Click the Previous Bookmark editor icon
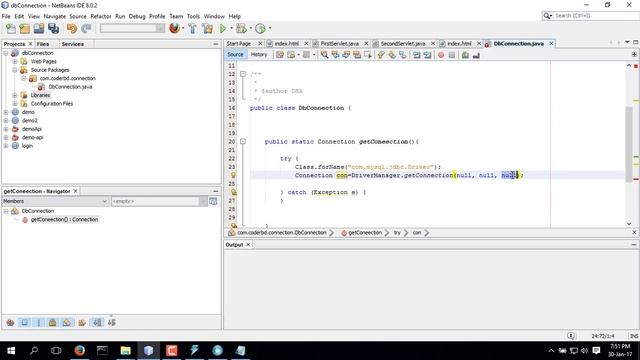640x360 pixels. (x=381, y=55)
